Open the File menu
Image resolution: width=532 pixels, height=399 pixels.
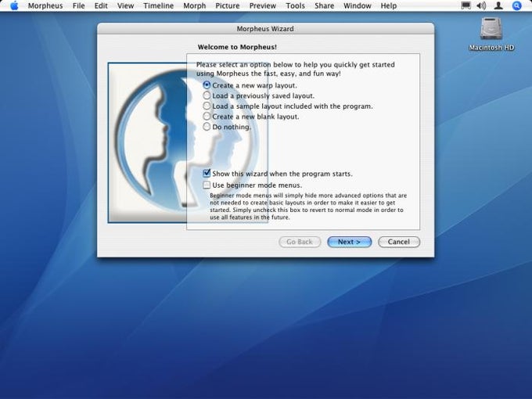(78, 5)
